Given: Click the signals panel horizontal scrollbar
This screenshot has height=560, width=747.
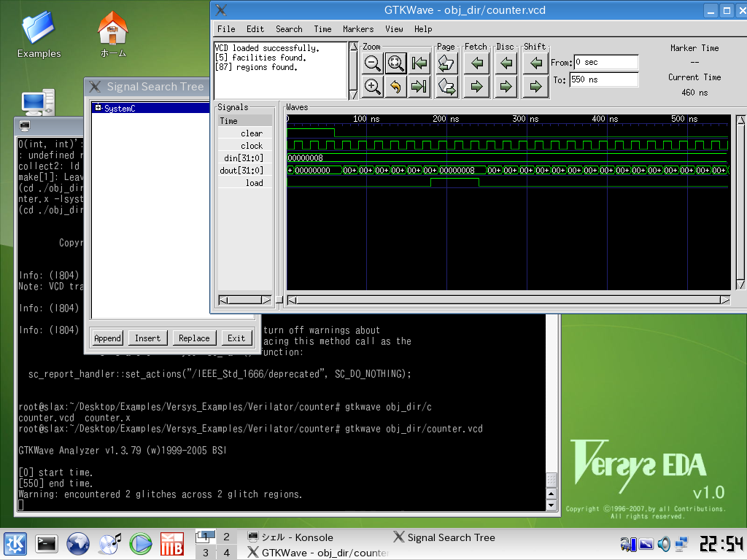Looking at the screenshot, I should tap(245, 300).
